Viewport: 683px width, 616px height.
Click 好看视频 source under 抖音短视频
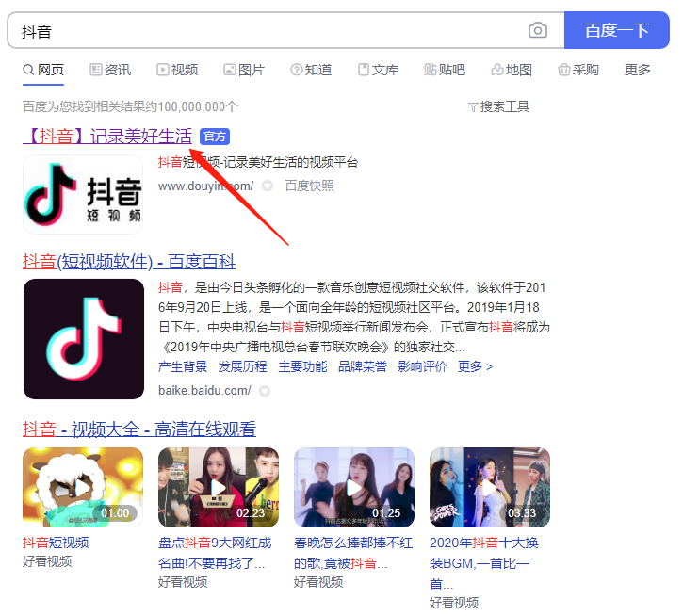47,561
